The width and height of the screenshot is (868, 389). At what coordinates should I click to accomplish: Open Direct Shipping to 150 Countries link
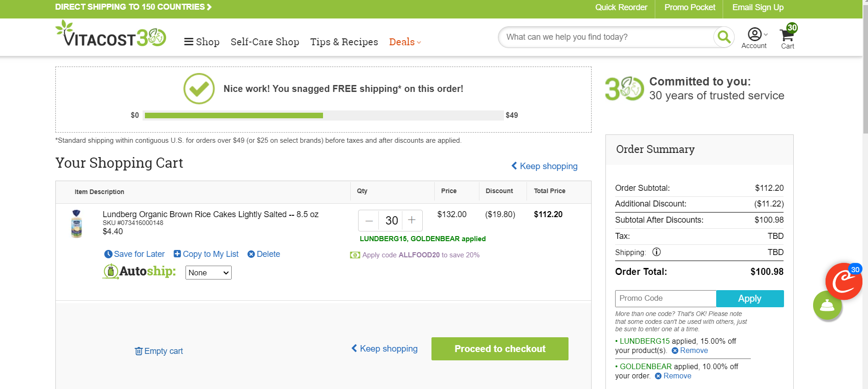point(133,7)
